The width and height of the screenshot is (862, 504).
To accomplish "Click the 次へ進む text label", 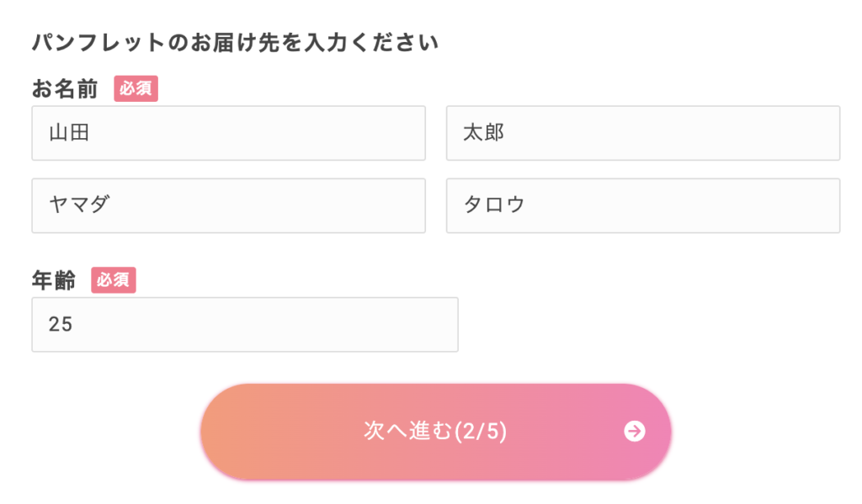I will (x=408, y=432).
